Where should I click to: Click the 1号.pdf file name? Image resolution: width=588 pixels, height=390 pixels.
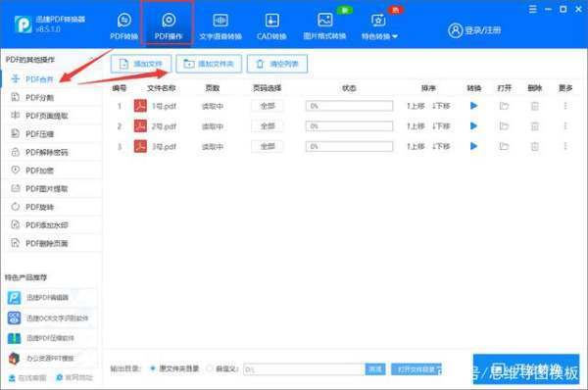(164, 107)
